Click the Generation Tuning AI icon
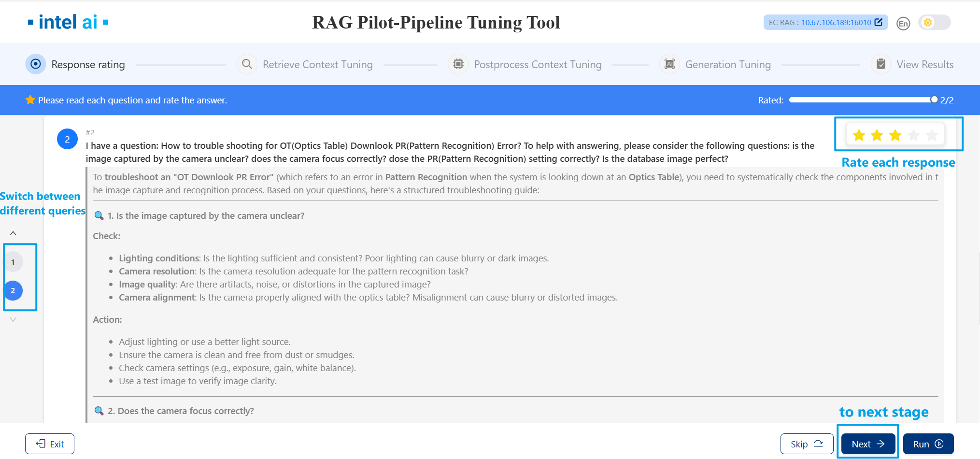 click(x=669, y=64)
